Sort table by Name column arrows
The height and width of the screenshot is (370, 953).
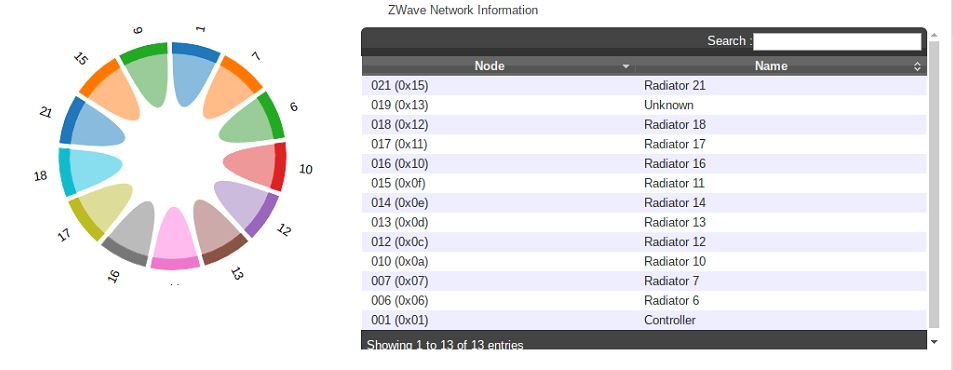click(917, 66)
